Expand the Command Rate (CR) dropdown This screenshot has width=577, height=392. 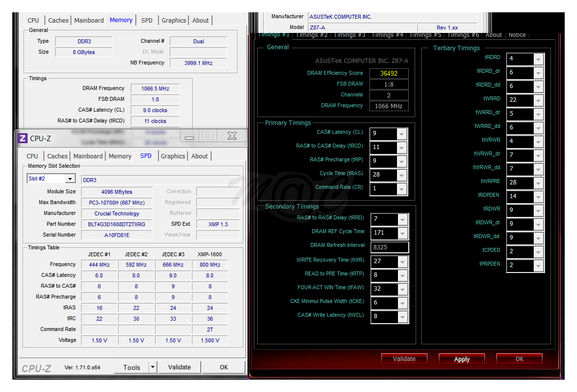[x=402, y=189]
